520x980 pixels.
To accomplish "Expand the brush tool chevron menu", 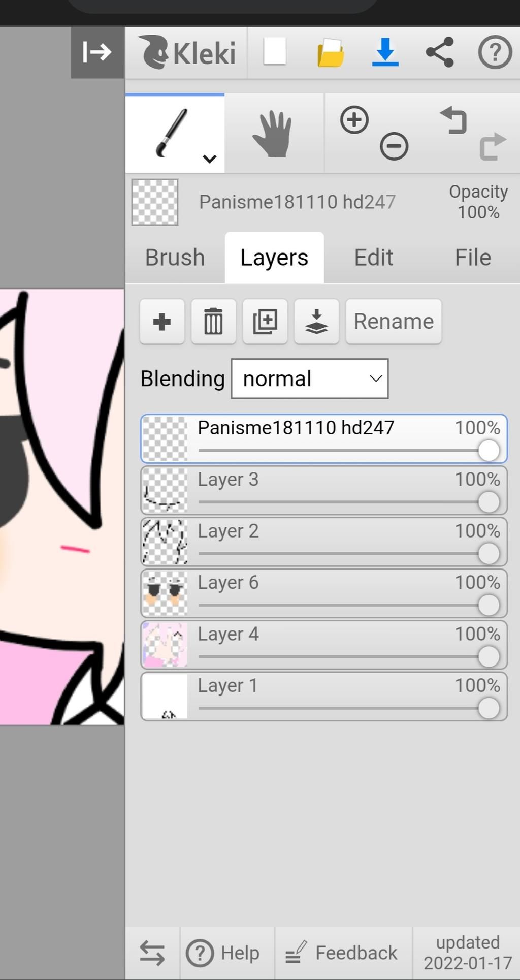I will (209, 159).
